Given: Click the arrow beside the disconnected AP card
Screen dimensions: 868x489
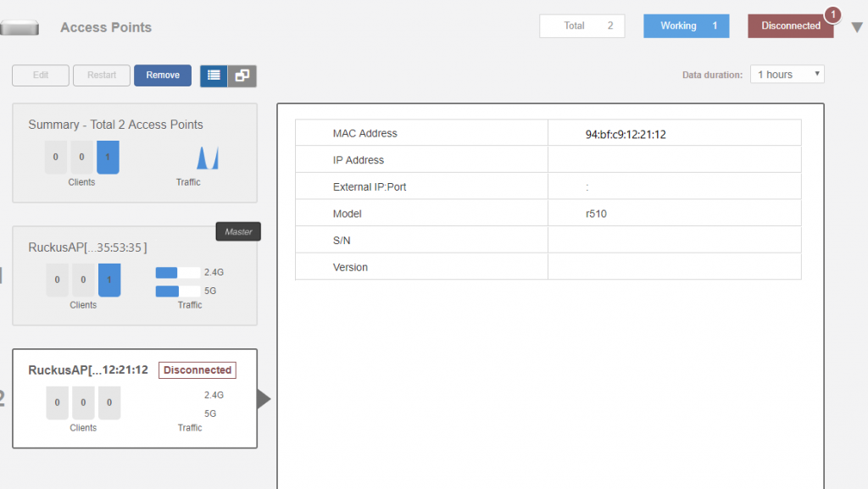Looking at the screenshot, I should coord(264,398).
